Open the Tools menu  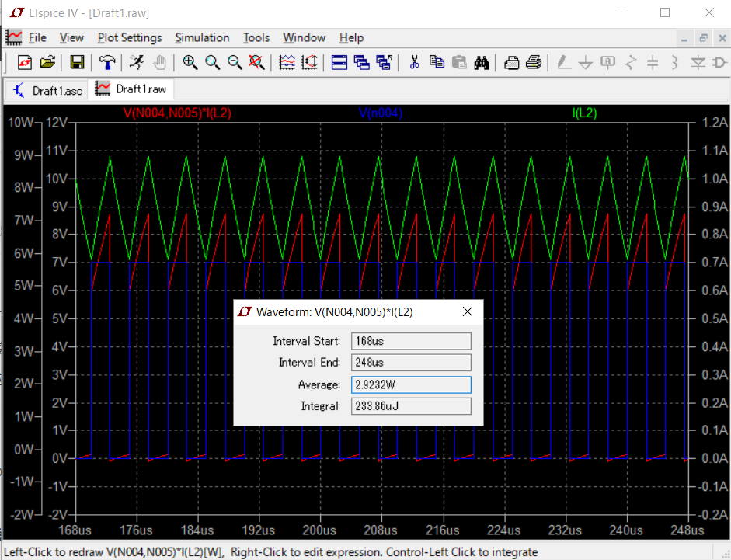tap(256, 38)
